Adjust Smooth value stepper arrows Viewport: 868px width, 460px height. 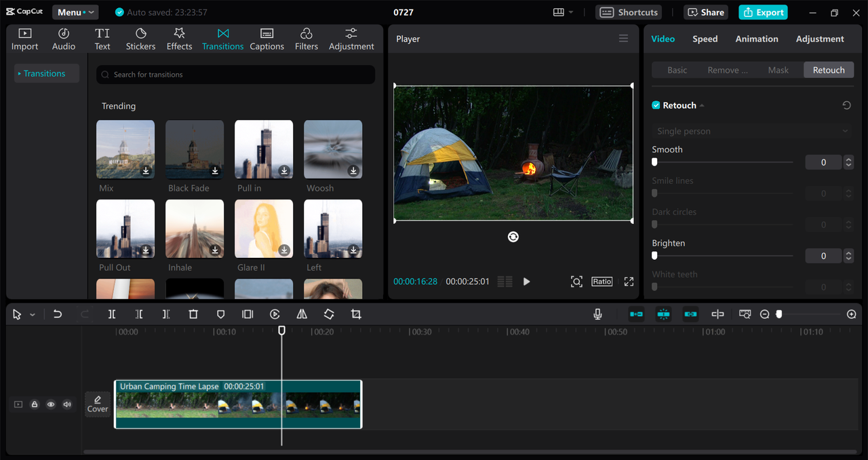(x=848, y=162)
